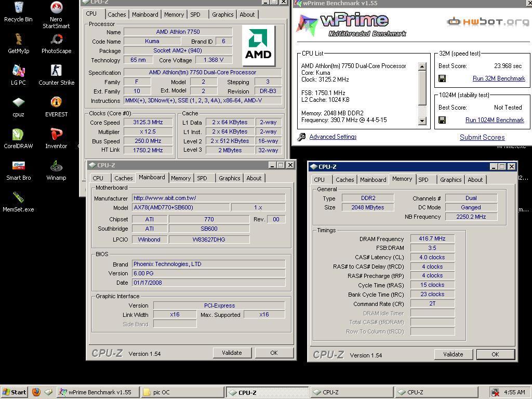Launch Counter Strike desktop icon
This screenshot has height=399, width=532.
56,75
